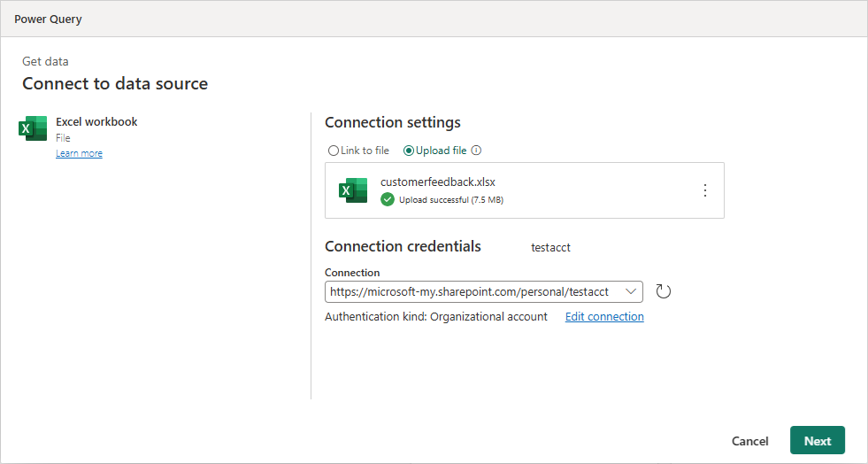Click the Upload successful (7.5 MB) status text

451,200
